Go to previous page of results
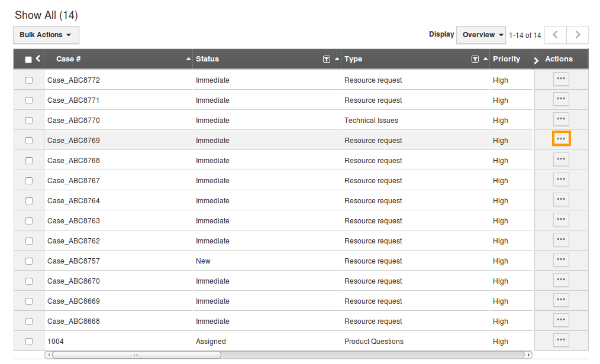This screenshot has height=364, width=600. 555,35
